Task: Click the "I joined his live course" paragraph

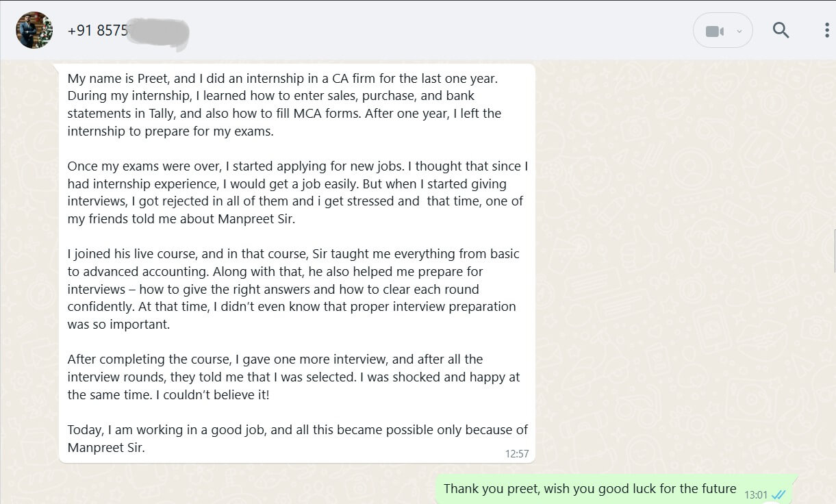Action: coord(293,289)
